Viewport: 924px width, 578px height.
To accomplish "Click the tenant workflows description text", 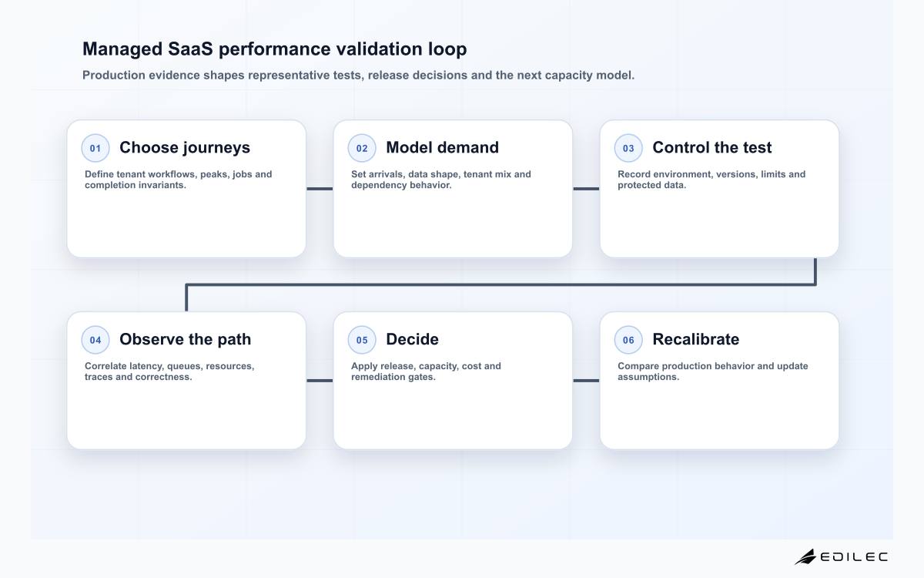I will pos(179,180).
